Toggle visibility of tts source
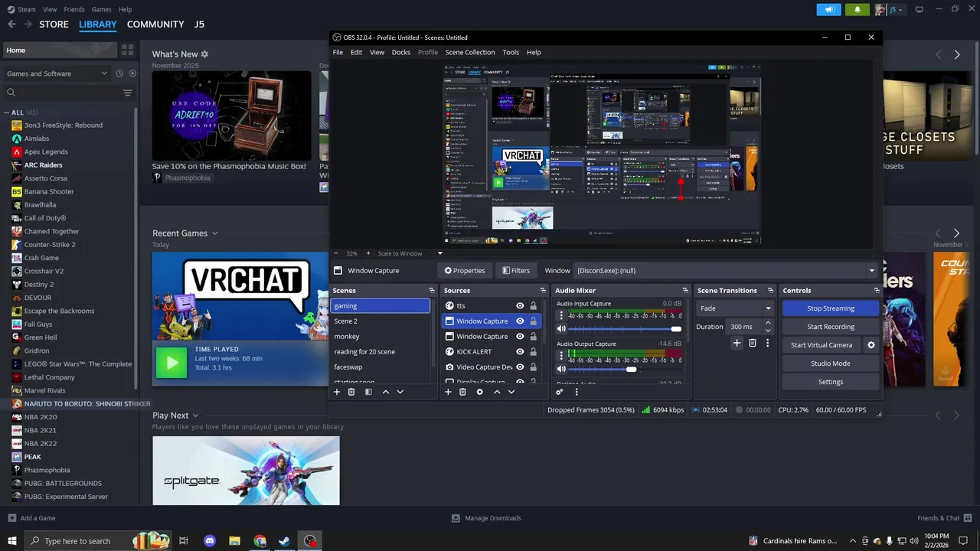The width and height of the screenshot is (980, 551). (520, 306)
